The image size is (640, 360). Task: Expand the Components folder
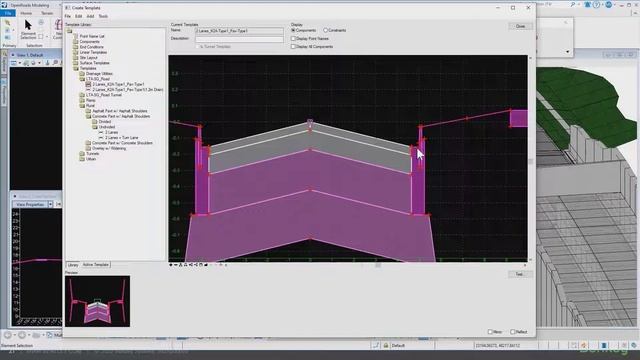coord(89,42)
